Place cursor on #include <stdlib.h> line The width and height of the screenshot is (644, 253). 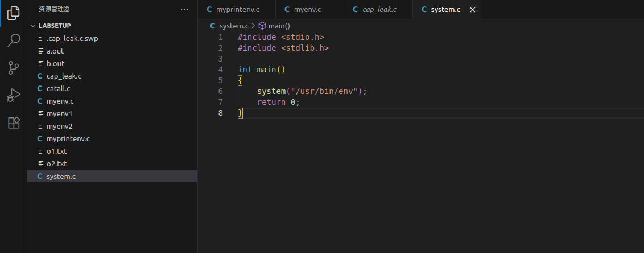(283, 48)
